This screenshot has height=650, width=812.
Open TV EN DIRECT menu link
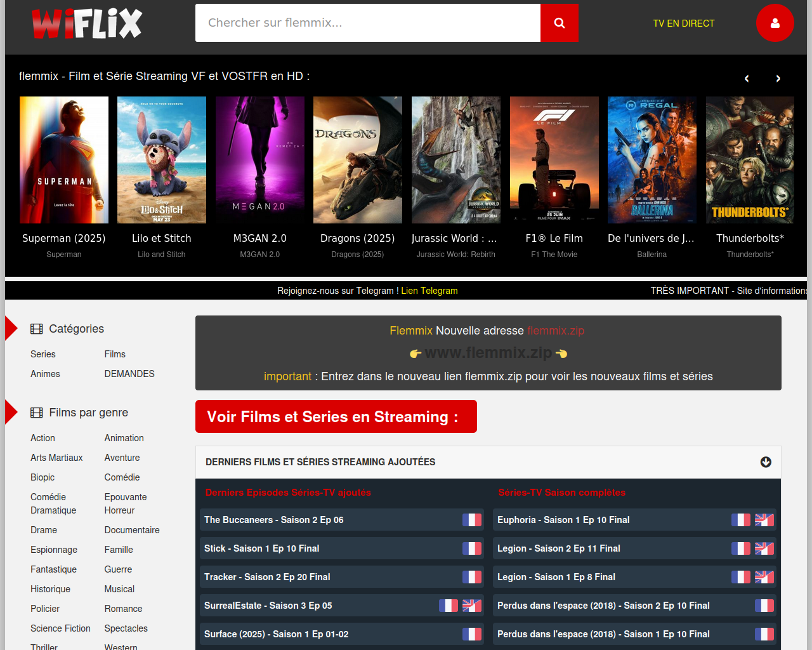pos(684,23)
